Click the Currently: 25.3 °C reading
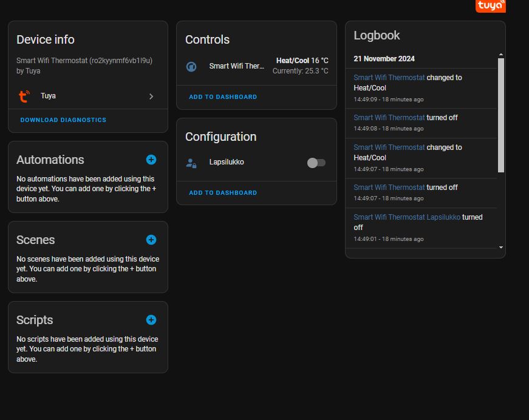 click(x=300, y=71)
